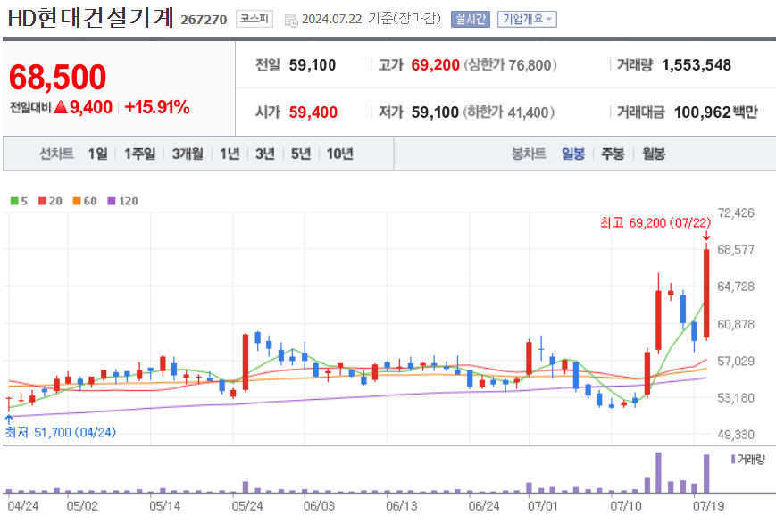Screen dimensions: 776x532
Task: Click the red down arrow at the chart high
Action: click(706, 236)
